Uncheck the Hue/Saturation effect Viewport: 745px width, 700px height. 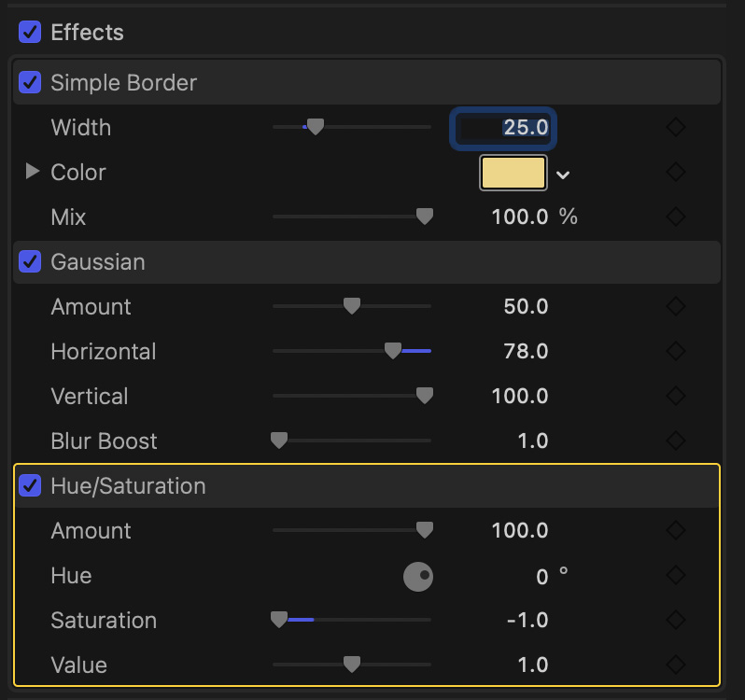tap(30, 486)
